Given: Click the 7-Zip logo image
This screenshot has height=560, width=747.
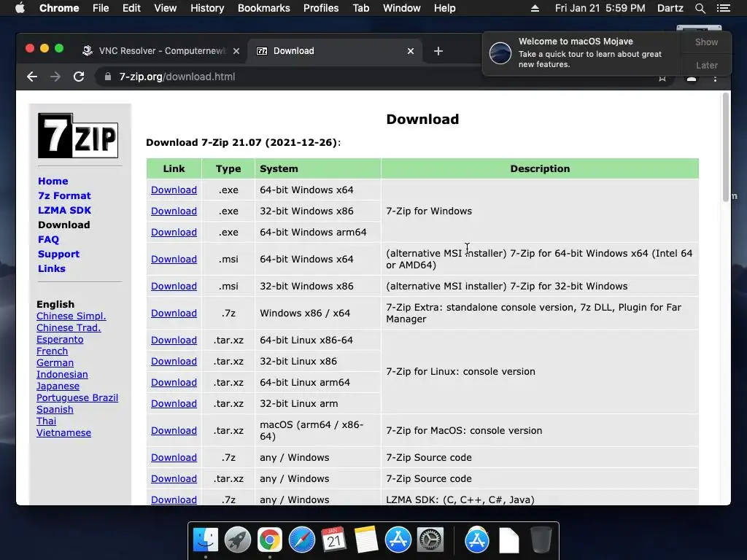Looking at the screenshot, I should click(78, 136).
